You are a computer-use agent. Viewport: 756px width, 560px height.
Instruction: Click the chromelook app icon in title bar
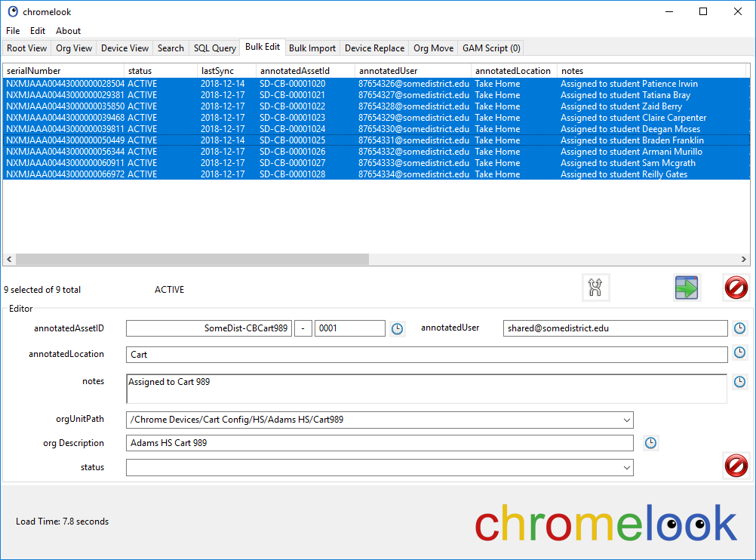click(x=13, y=11)
